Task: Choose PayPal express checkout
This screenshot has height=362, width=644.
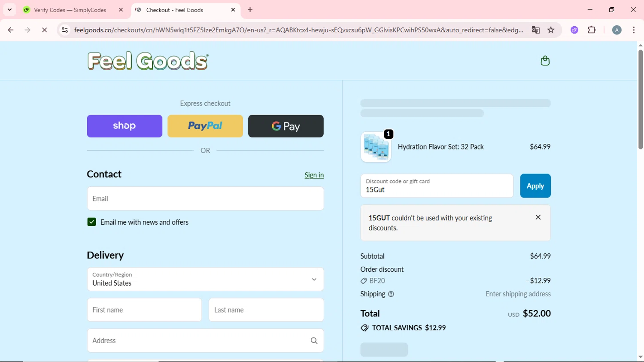Action: point(205,126)
